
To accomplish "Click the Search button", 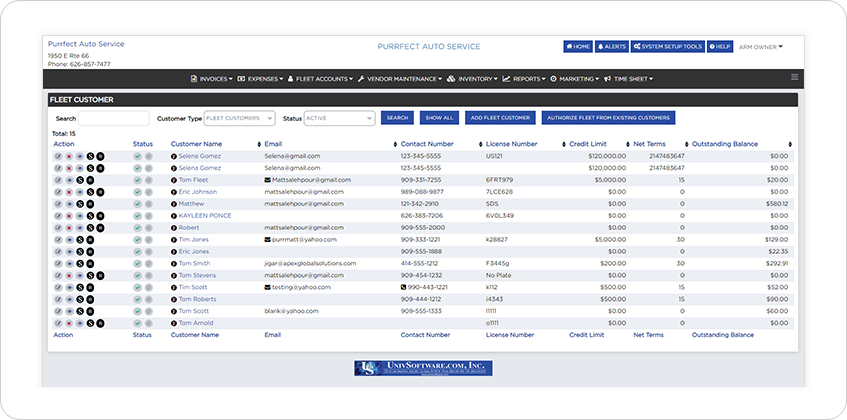I will pyautogui.click(x=397, y=118).
